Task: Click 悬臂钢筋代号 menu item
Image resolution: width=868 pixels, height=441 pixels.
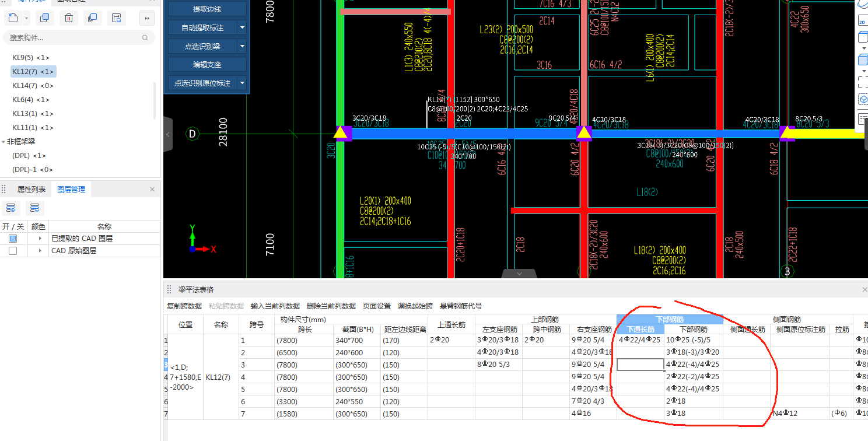Action: pos(461,306)
